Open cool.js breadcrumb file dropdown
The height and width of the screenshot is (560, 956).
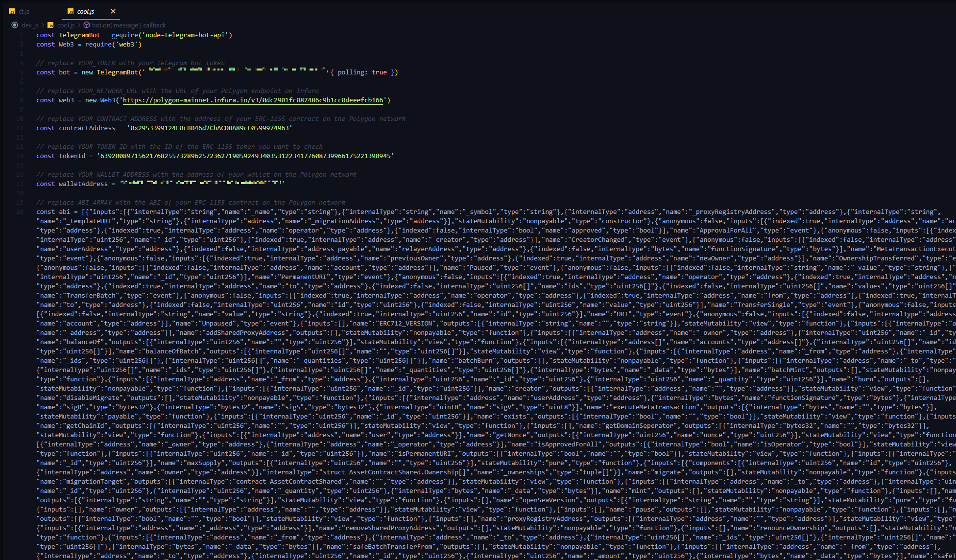click(x=66, y=25)
